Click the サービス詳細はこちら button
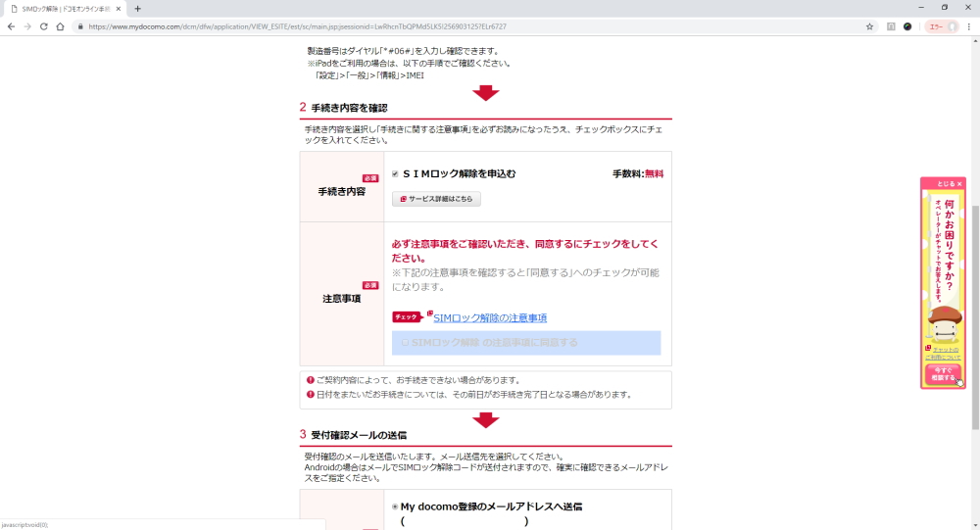 point(436,199)
